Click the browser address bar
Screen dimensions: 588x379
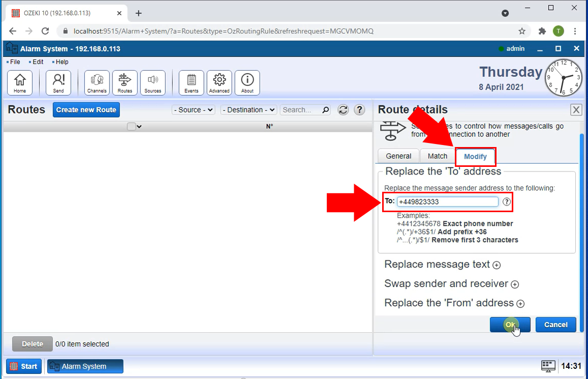tap(289, 31)
